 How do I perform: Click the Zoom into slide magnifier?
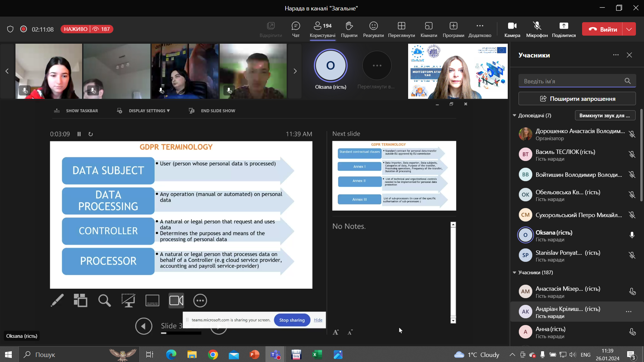click(x=104, y=300)
